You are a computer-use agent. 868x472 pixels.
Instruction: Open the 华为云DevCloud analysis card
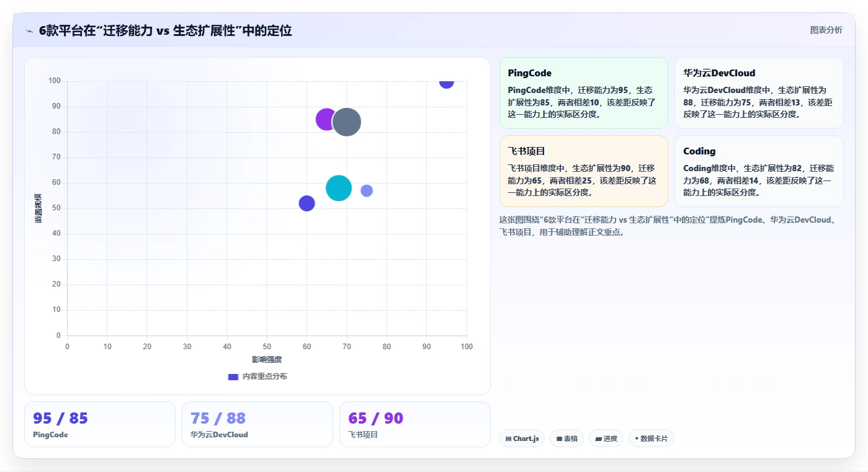pos(759,93)
